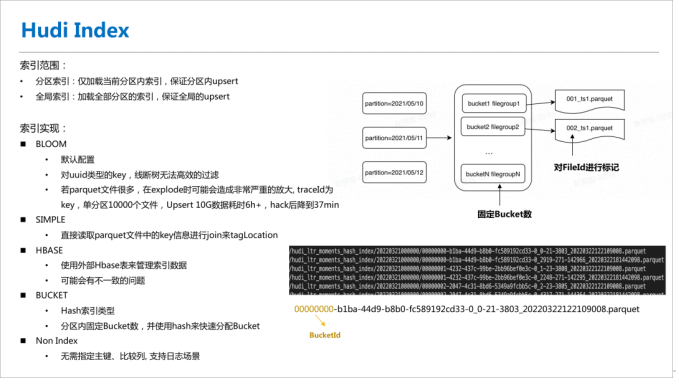The width and height of the screenshot is (679, 384).
Task: Click the 'SIMPLE' index heading
Action: (50, 220)
